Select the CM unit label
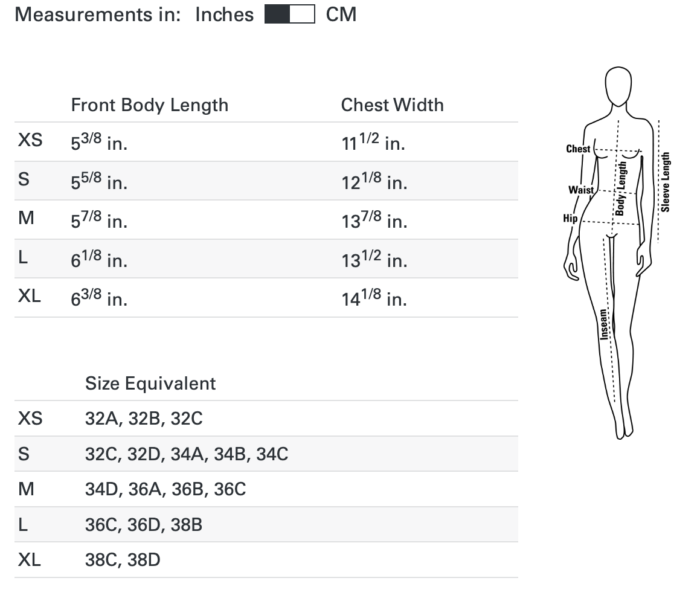 coord(341,14)
